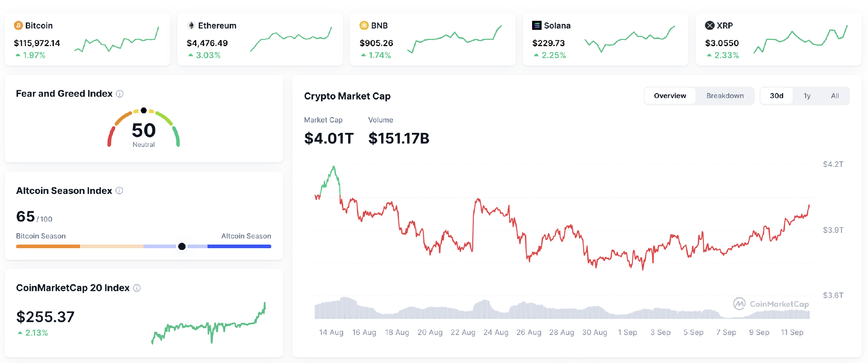This screenshot has height=363, width=868.
Task: Open the Fear and Greed Index title
Action: [64, 94]
